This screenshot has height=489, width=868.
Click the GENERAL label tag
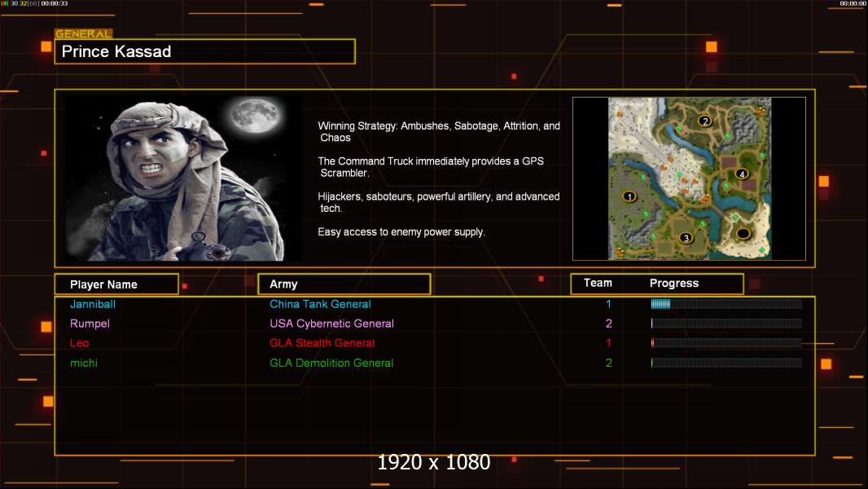pos(84,33)
